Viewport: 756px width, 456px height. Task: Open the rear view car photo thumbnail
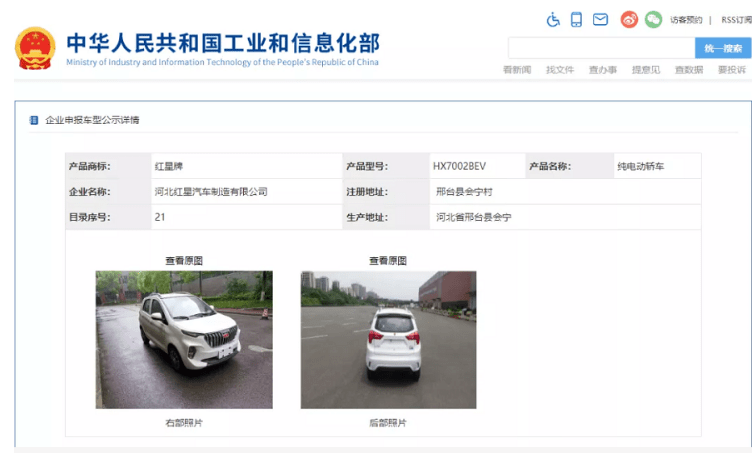pyautogui.click(x=388, y=339)
